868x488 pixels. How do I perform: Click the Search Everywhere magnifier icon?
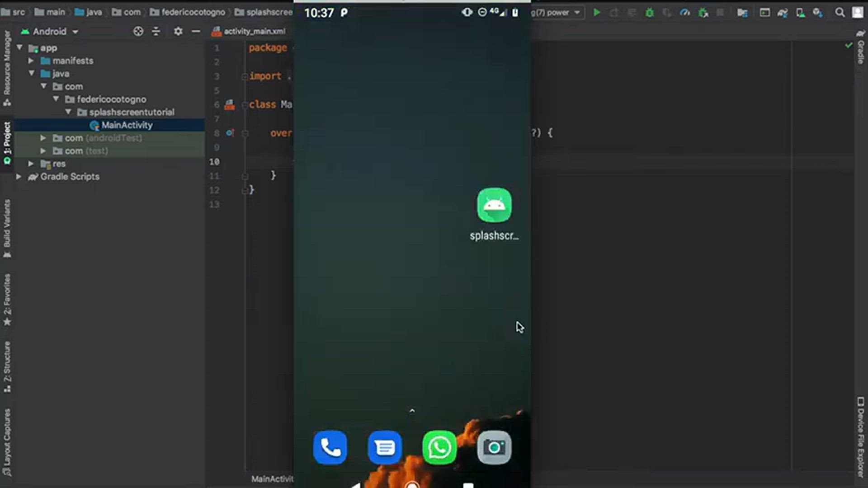pyautogui.click(x=840, y=13)
